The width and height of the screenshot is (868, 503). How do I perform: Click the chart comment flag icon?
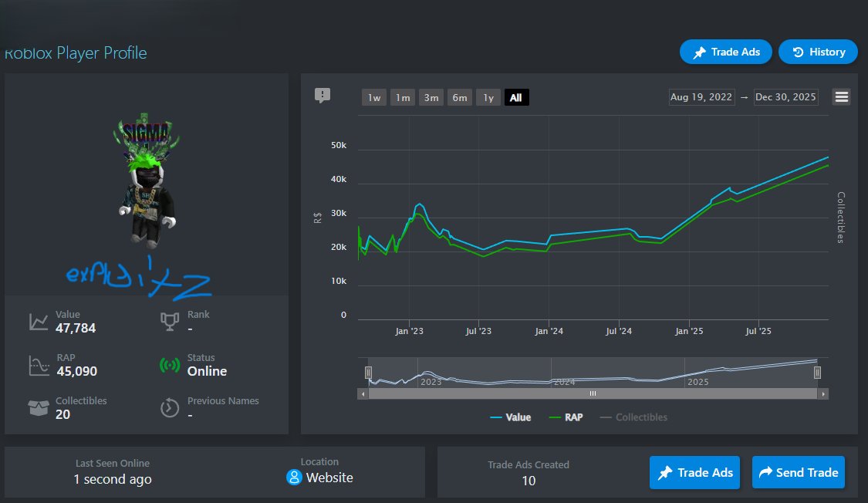pyautogui.click(x=323, y=96)
